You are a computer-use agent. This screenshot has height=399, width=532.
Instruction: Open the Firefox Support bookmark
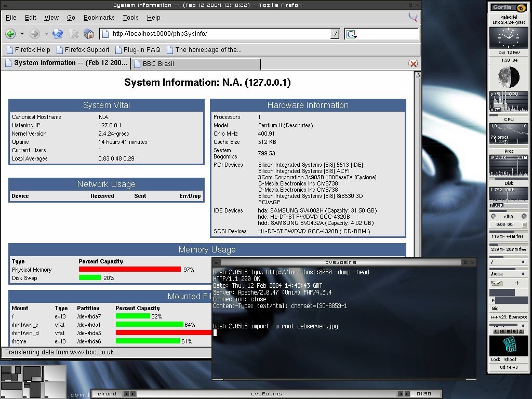click(x=83, y=50)
